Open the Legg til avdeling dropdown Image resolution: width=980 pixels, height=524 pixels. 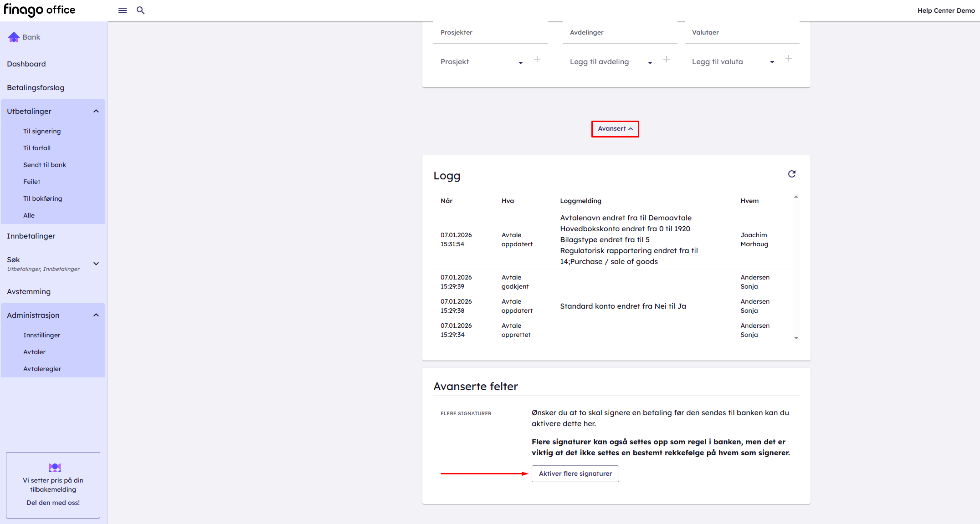click(x=611, y=62)
